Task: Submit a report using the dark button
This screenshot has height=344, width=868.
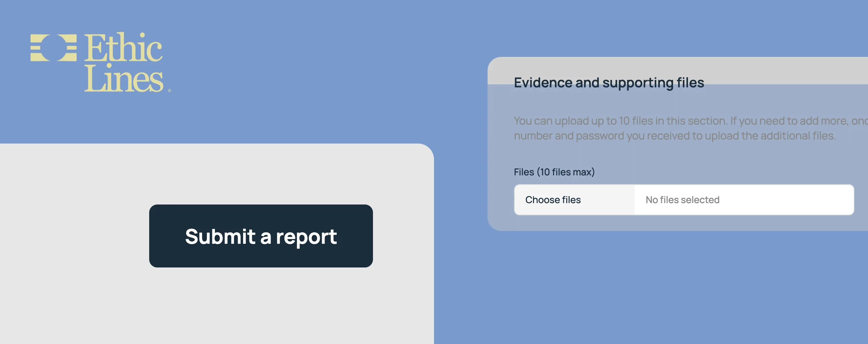Action: (261, 236)
